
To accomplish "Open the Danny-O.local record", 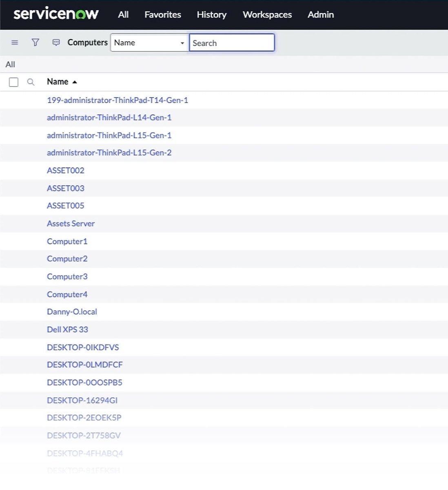I will 72,312.
